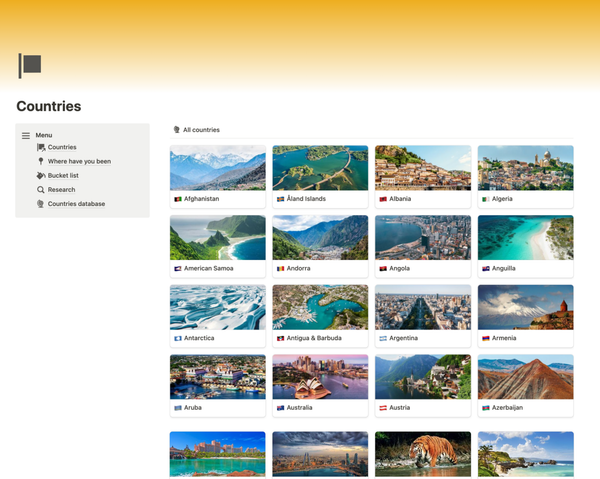Open the Afghanistan mountain photo
Screen dimensions: 600x479
218,168
